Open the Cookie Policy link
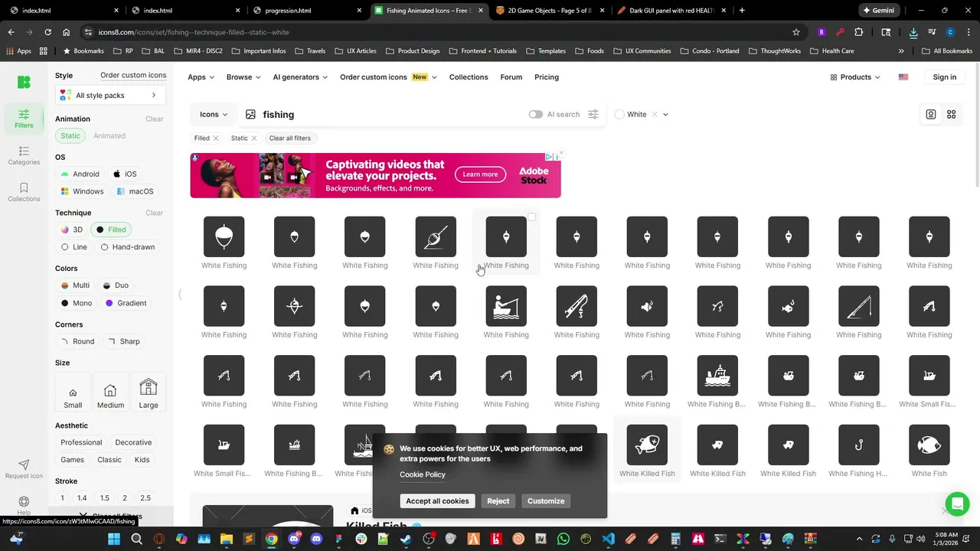 tap(423, 474)
